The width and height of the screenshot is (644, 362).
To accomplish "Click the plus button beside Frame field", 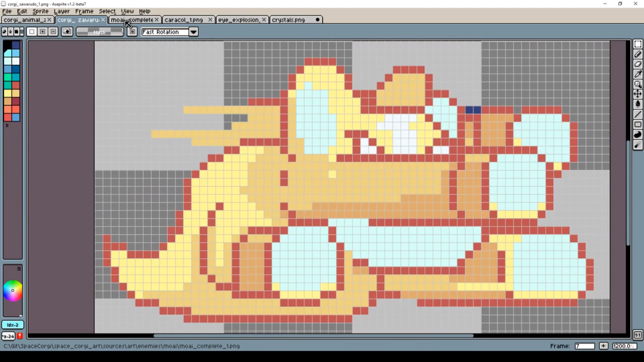I will [x=603, y=346].
